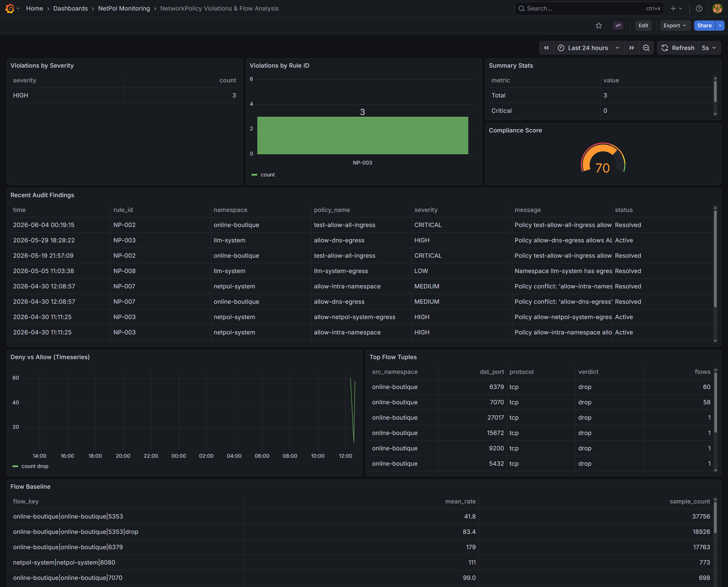Open Dashboards breadcrumb
Viewport: 728px width, 587px height.
(70, 9)
